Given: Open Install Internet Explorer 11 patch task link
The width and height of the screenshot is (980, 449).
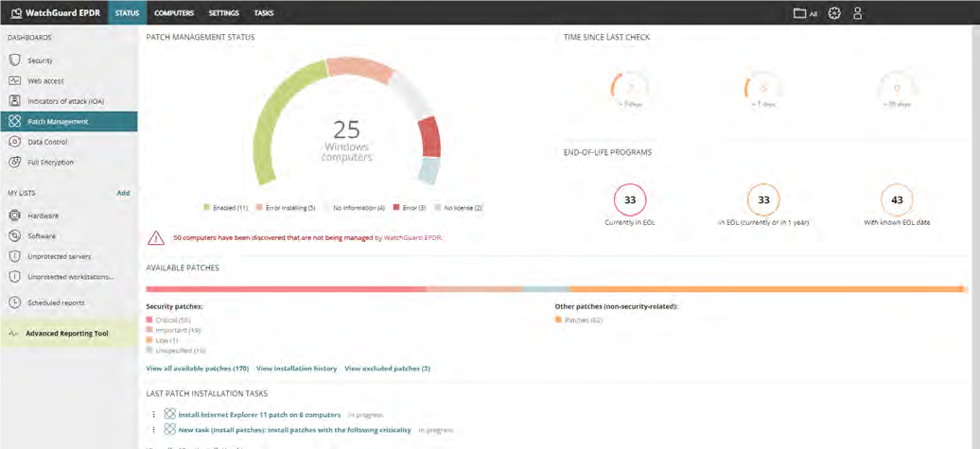Looking at the screenshot, I should coord(259,414).
